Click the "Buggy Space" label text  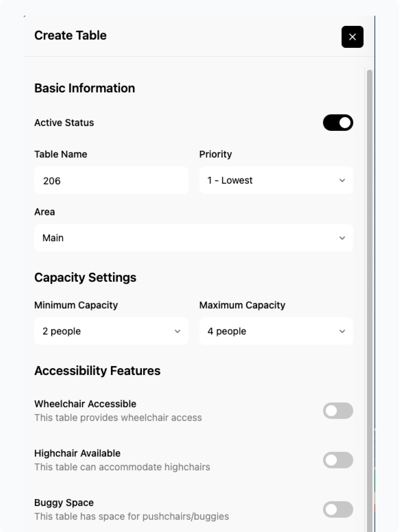tap(64, 503)
